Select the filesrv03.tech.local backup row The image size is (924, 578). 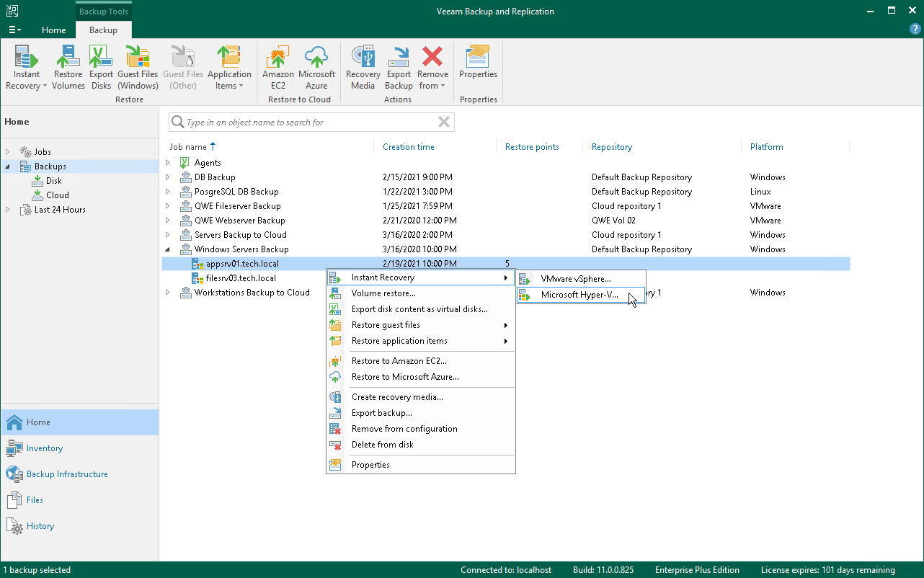point(506,278)
